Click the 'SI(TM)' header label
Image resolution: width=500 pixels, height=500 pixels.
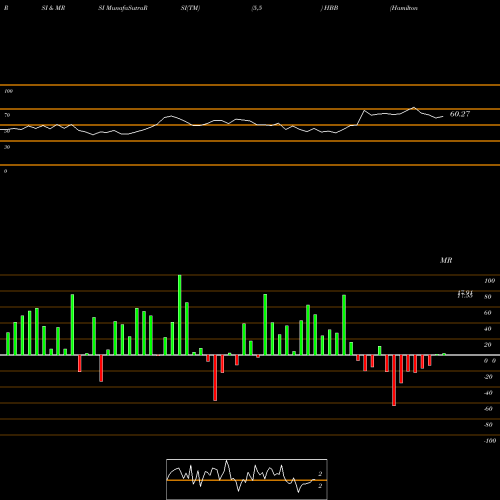click(190, 8)
